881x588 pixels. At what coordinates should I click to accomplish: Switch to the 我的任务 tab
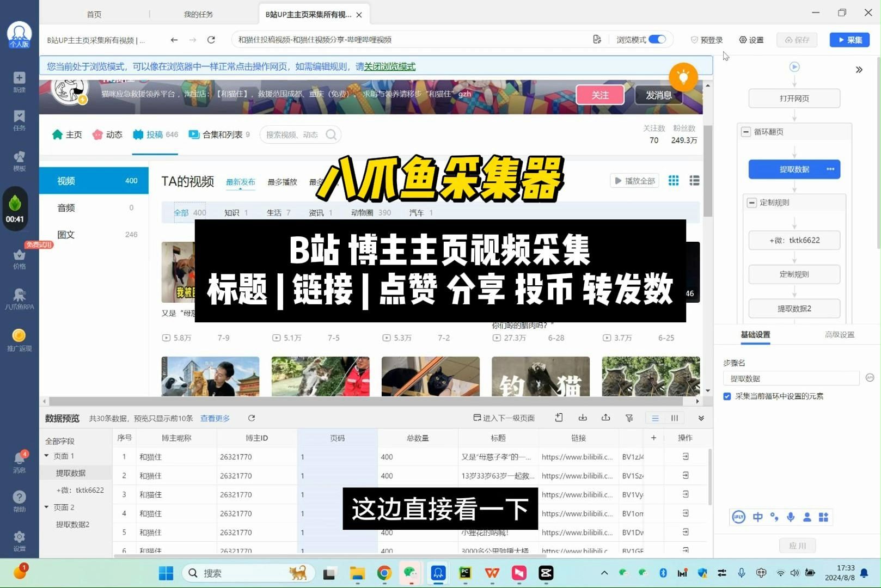coord(198,14)
